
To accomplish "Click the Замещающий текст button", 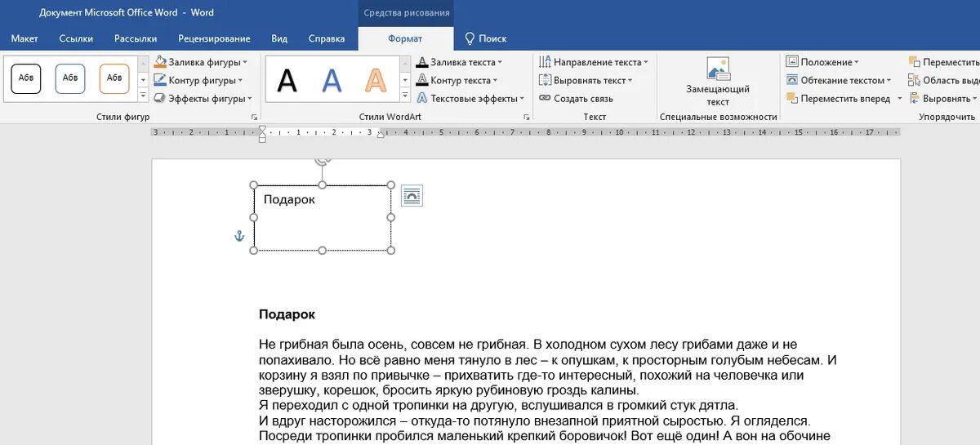I will click(x=718, y=82).
